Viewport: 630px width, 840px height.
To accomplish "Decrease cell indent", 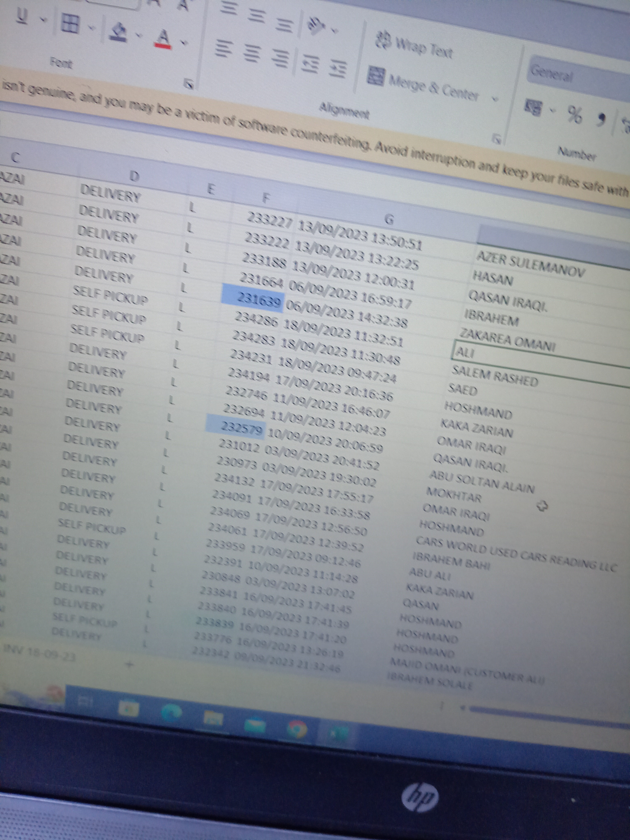I will pos(310,64).
